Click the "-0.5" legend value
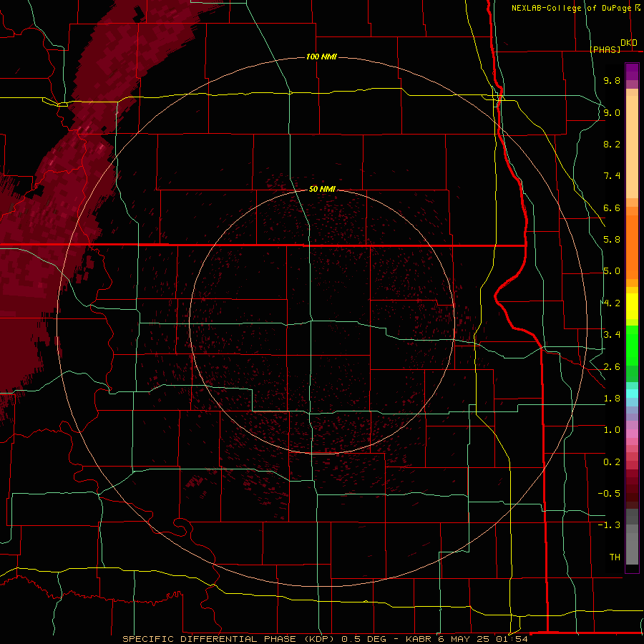This screenshot has width=644, height=644. pyautogui.click(x=609, y=494)
